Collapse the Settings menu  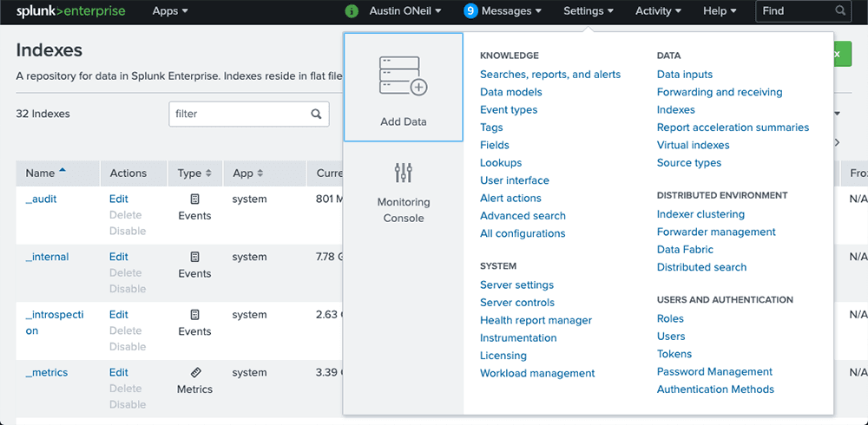click(x=589, y=11)
